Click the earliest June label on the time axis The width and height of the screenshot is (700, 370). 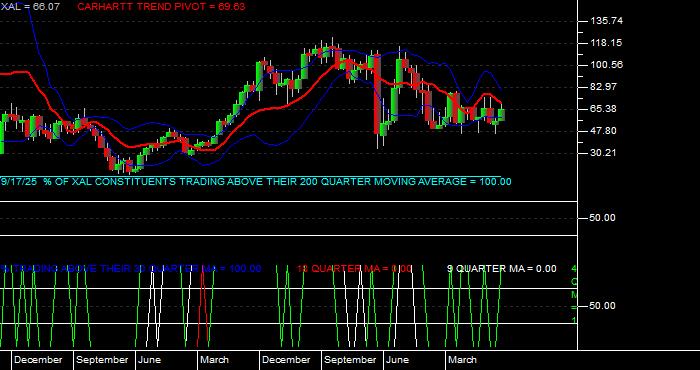(x=149, y=360)
